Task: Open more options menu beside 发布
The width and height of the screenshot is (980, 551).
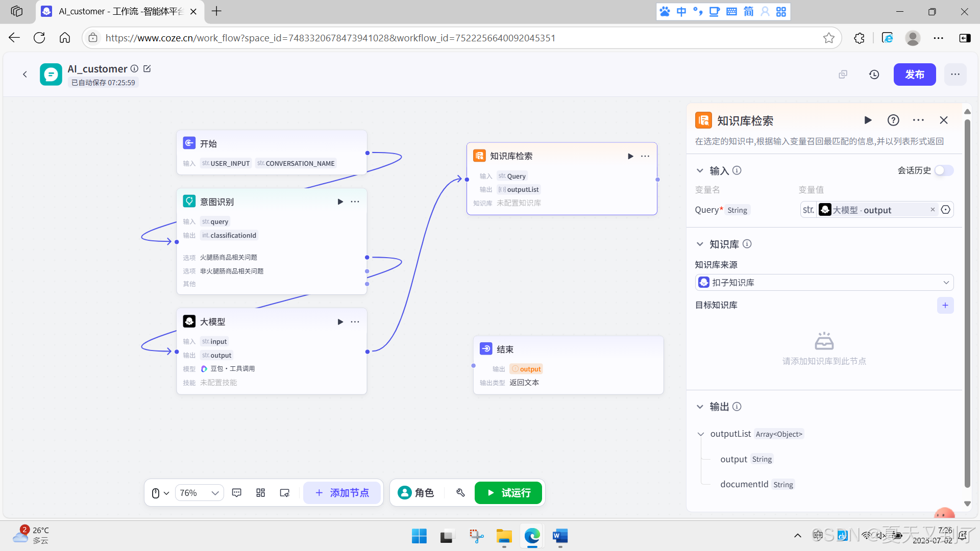Action: click(955, 74)
